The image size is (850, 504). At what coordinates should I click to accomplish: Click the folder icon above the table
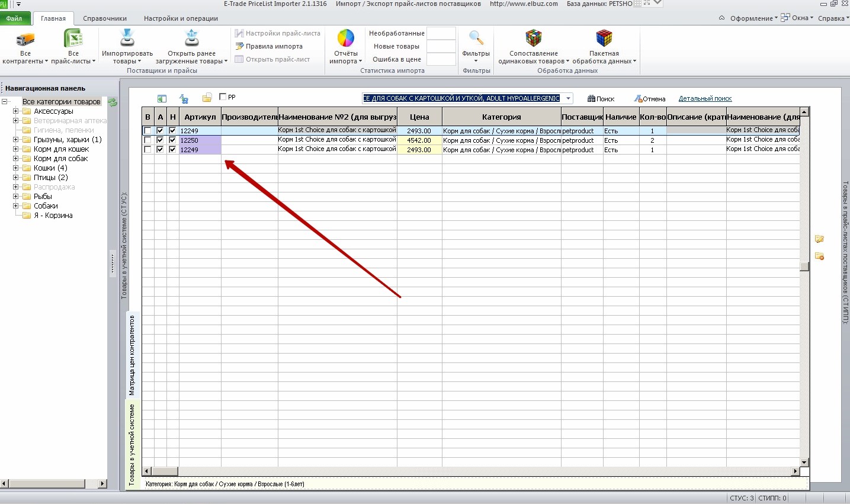coord(207,98)
